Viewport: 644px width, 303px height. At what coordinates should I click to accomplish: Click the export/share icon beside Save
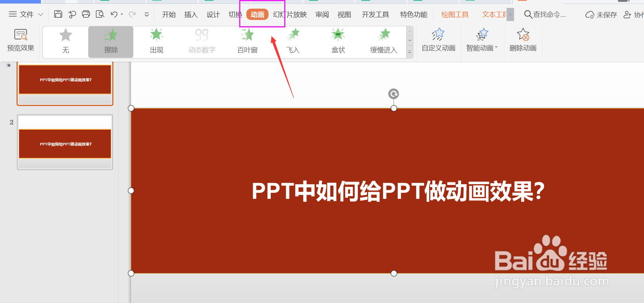click(72, 14)
